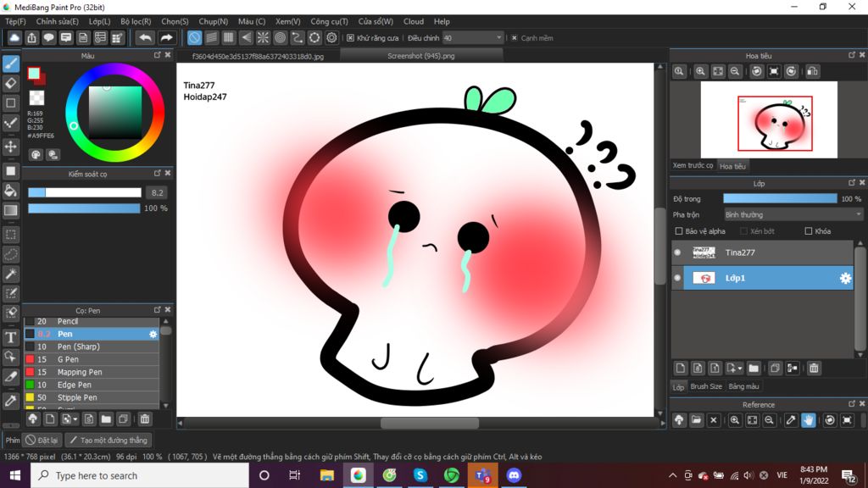
Task: Select the Text tool
Action: tap(11, 337)
